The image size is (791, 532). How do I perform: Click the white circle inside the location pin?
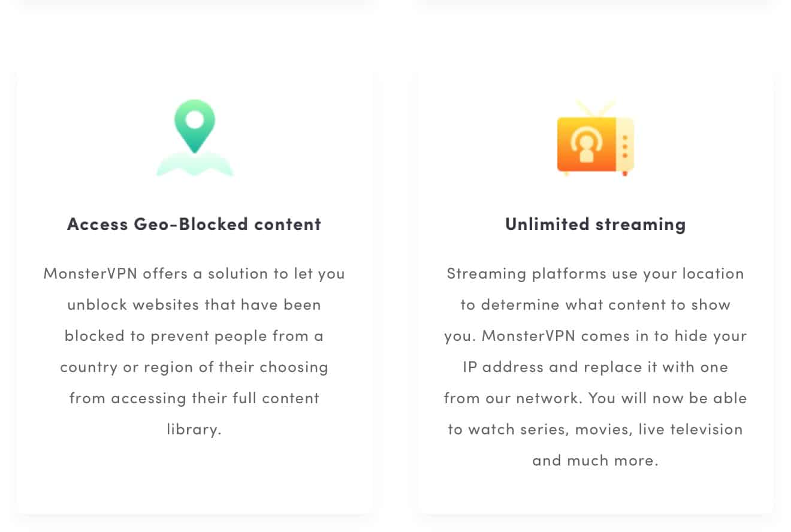(x=194, y=119)
